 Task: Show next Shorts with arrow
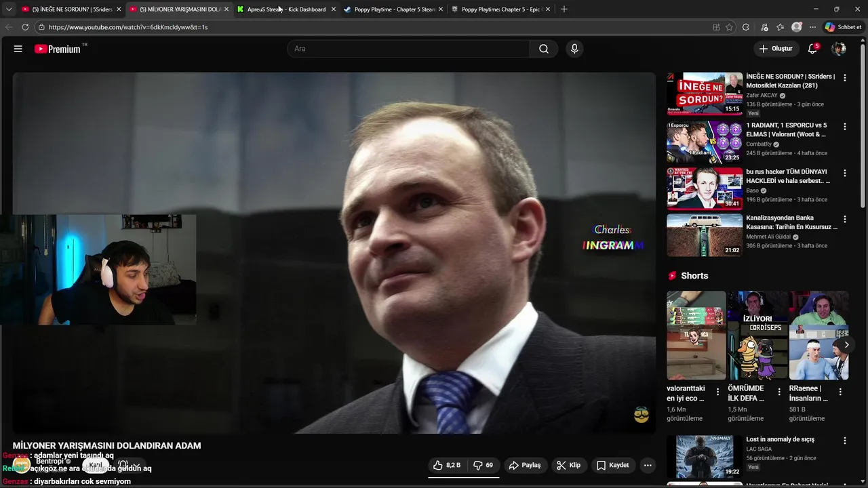point(846,345)
